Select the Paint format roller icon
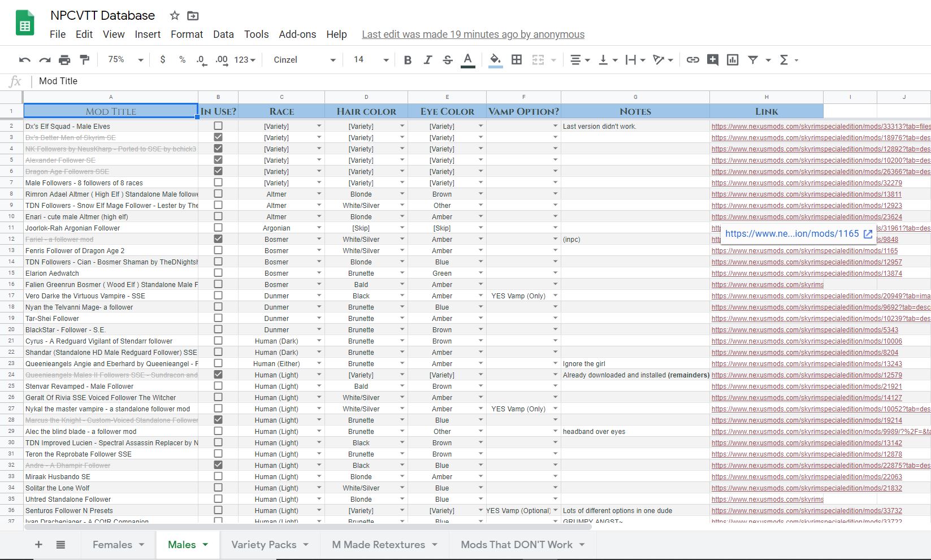This screenshot has height=560, width=931. click(x=85, y=60)
